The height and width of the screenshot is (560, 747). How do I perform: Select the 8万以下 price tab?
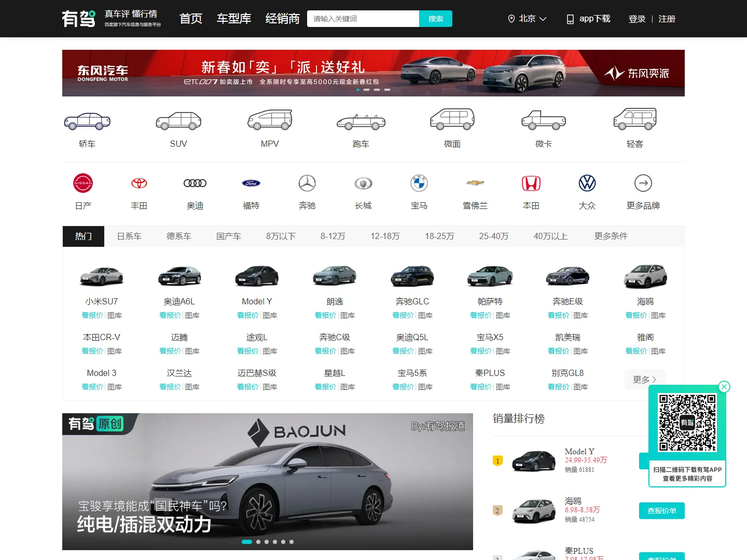(x=281, y=236)
